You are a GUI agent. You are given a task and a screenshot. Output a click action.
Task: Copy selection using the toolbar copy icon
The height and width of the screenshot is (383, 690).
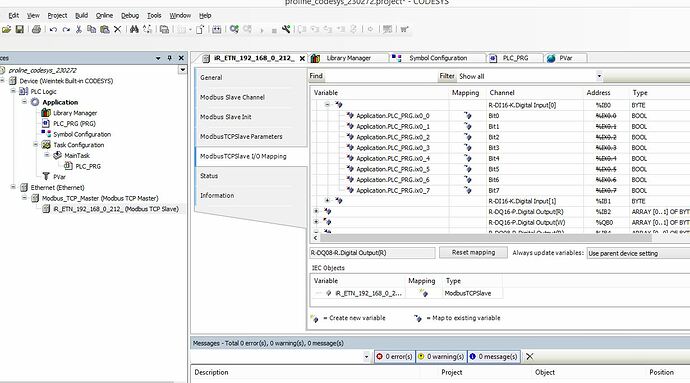pos(92,29)
